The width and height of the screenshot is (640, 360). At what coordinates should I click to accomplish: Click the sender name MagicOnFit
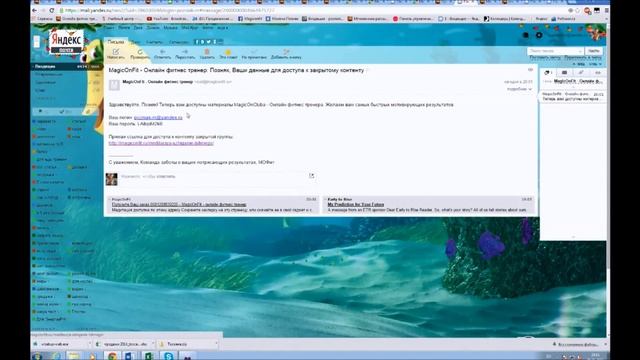point(158,82)
